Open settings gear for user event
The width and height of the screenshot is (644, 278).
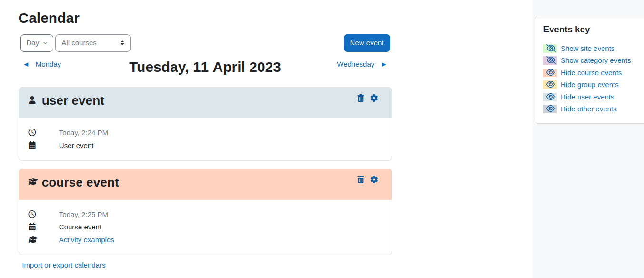pos(374,98)
